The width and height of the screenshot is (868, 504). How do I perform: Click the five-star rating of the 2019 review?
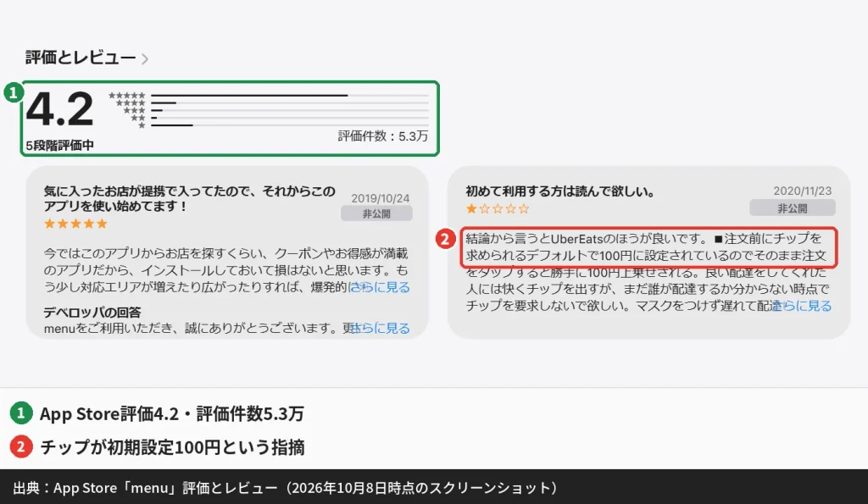click(x=75, y=224)
